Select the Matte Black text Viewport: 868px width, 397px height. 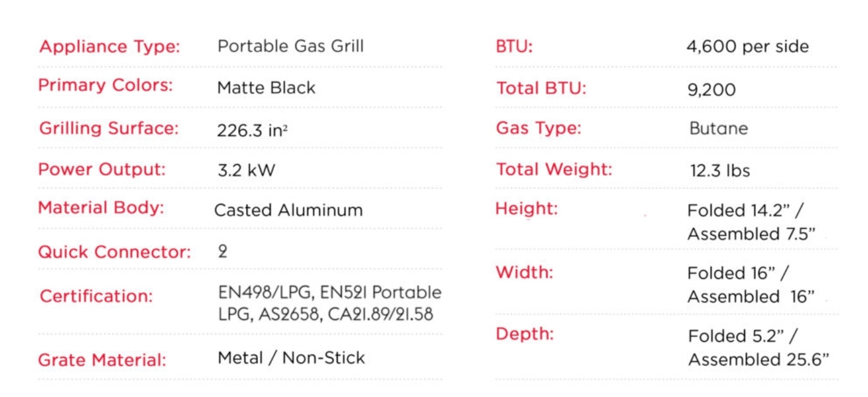(267, 88)
